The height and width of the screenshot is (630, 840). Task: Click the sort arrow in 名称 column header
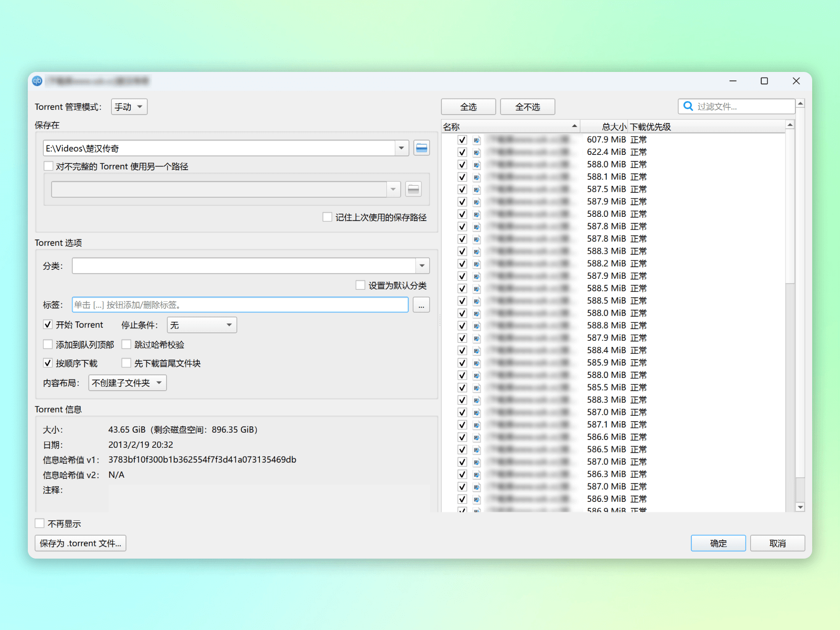pyautogui.click(x=574, y=126)
